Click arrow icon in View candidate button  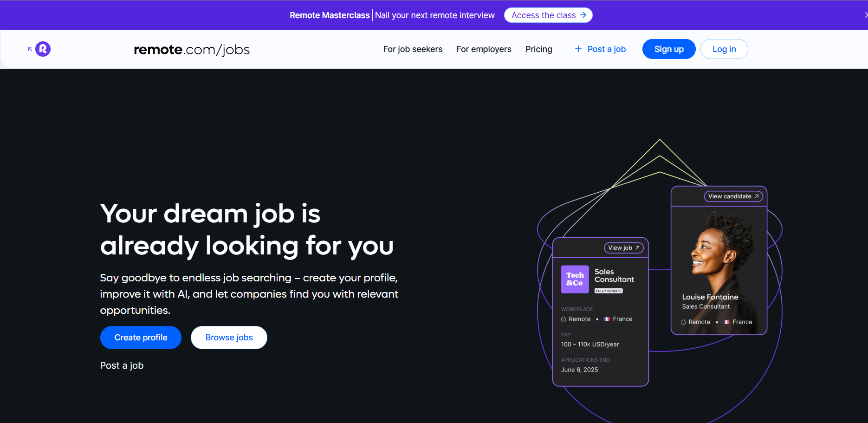(x=757, y=196)
